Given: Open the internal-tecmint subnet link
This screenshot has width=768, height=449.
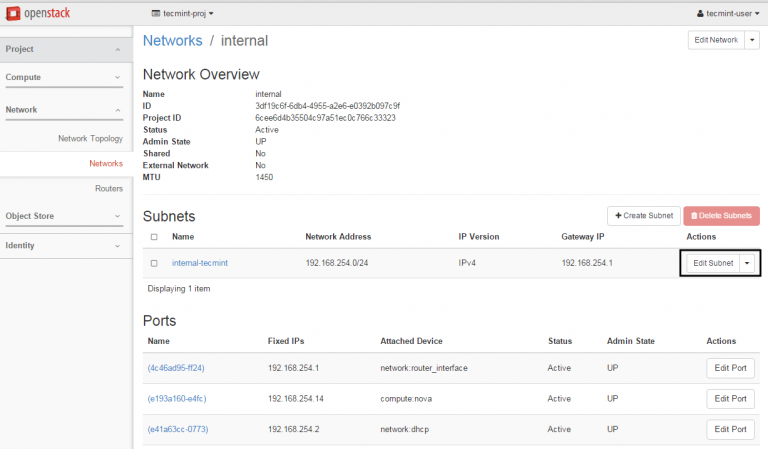Looking at the screenshot, I should point(201,263).
